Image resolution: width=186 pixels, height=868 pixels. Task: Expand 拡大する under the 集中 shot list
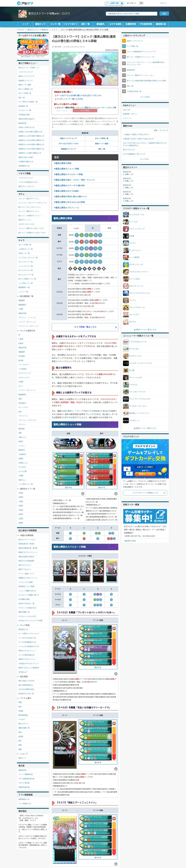(102, 487)
